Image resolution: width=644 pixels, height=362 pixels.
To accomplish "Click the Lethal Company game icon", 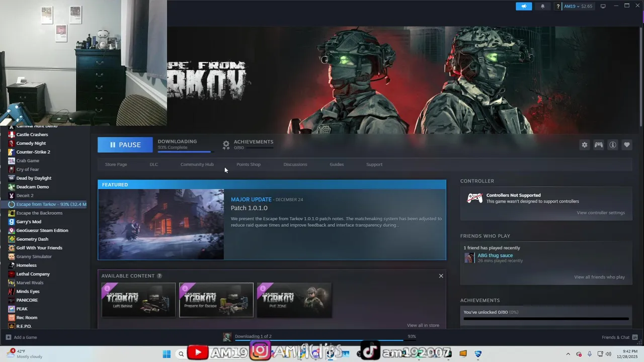I will click(12, 274).
